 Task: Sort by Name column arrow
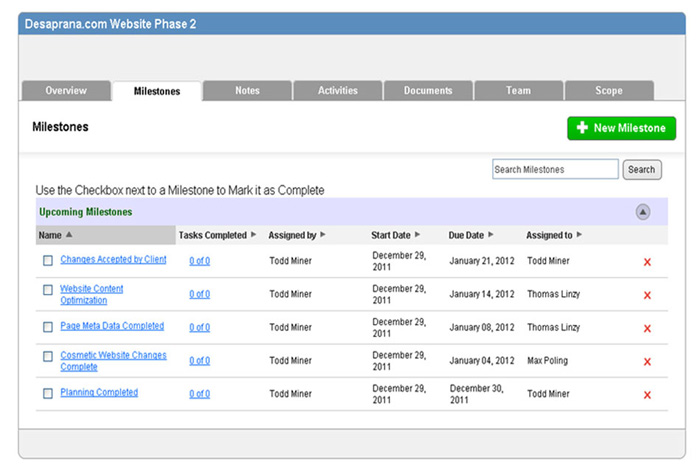pyautogui.click(x=69, y=236)
